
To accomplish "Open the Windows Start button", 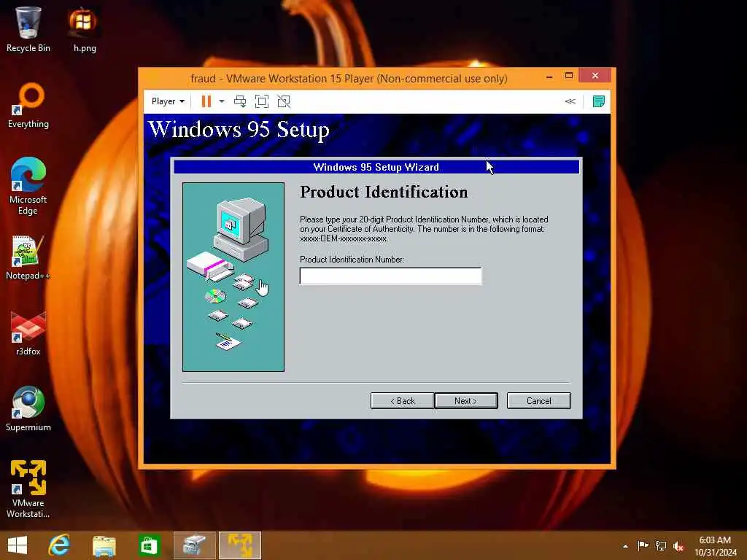I will click(x=18, y=545).
